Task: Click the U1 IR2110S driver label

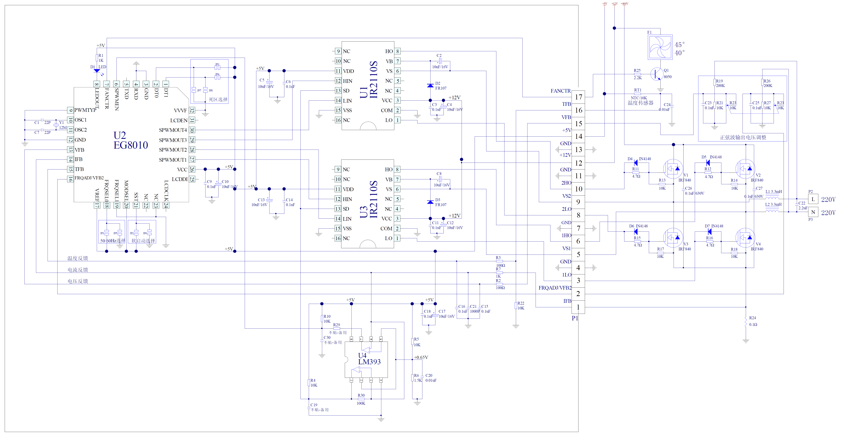Action: 369,80
